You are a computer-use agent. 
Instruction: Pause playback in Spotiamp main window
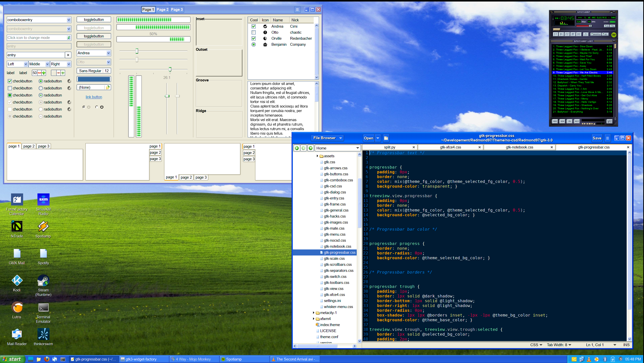point(567,34)
